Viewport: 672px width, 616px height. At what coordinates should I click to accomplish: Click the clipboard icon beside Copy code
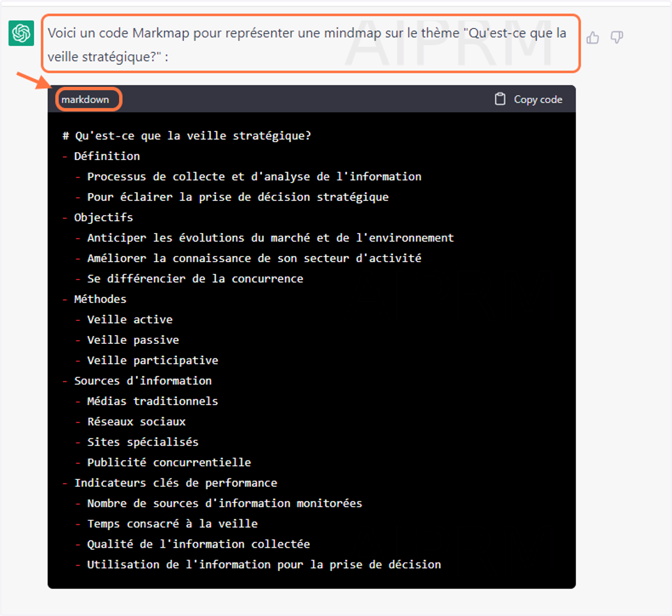click(x=500, y=99)
